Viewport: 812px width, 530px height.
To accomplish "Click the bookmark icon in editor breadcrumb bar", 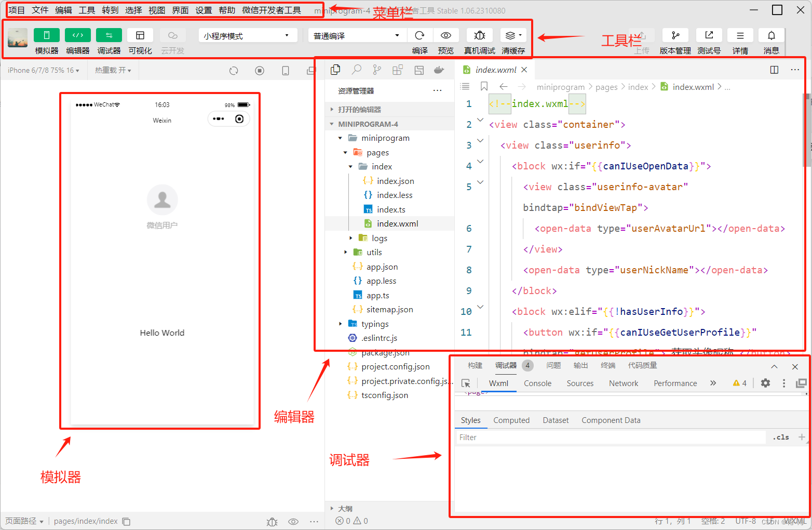I will pyautogui.click(x=484, y=86).
